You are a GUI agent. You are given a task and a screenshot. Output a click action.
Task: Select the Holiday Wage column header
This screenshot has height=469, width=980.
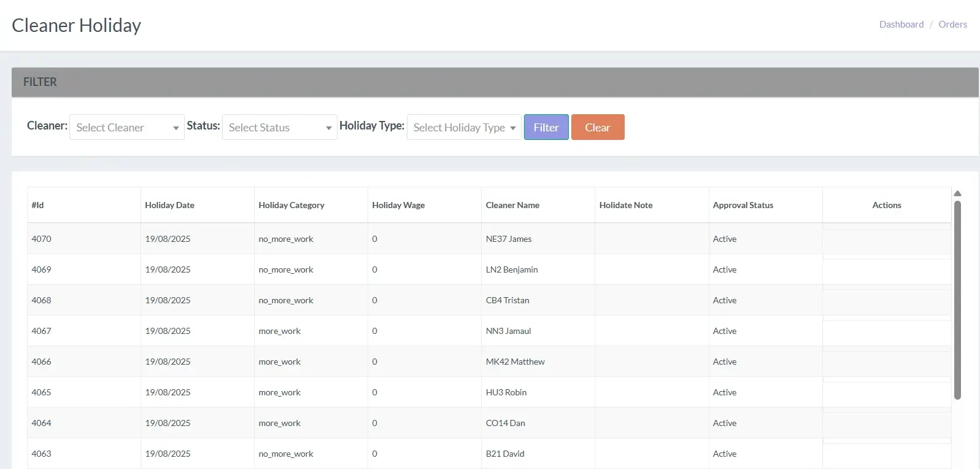click(x=398, y=205)
